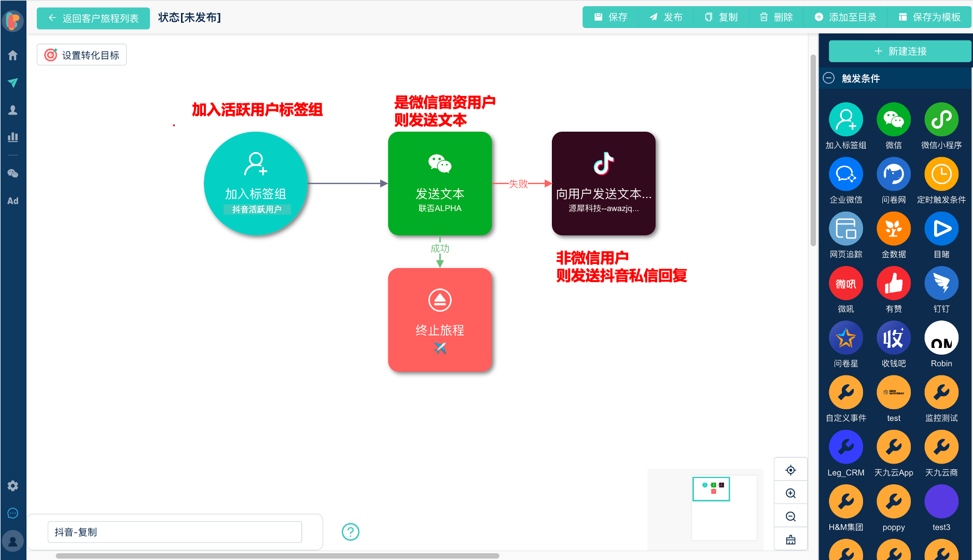Click the 钉钉 trigger icon
This screenshot has width=973, height=560.
(x=941, y=283)
